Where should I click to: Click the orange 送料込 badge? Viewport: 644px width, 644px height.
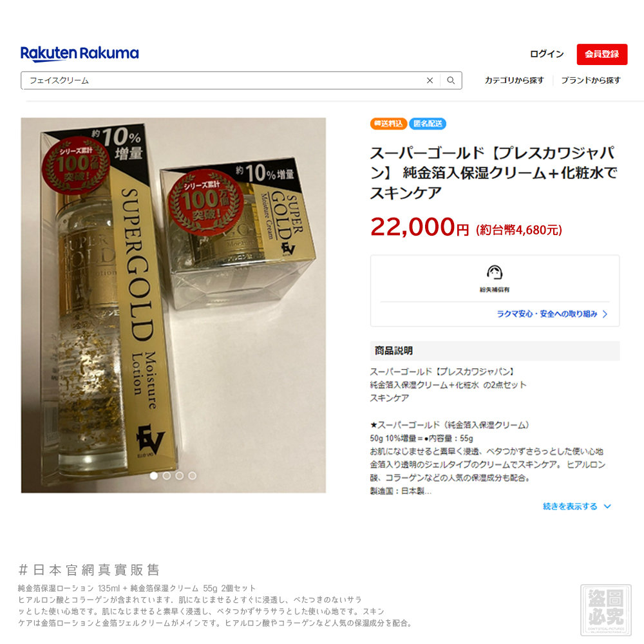point(388,124)
